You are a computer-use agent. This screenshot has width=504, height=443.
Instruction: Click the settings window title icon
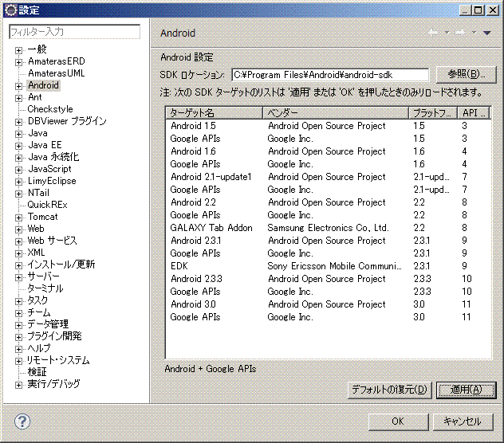point(11,10)
